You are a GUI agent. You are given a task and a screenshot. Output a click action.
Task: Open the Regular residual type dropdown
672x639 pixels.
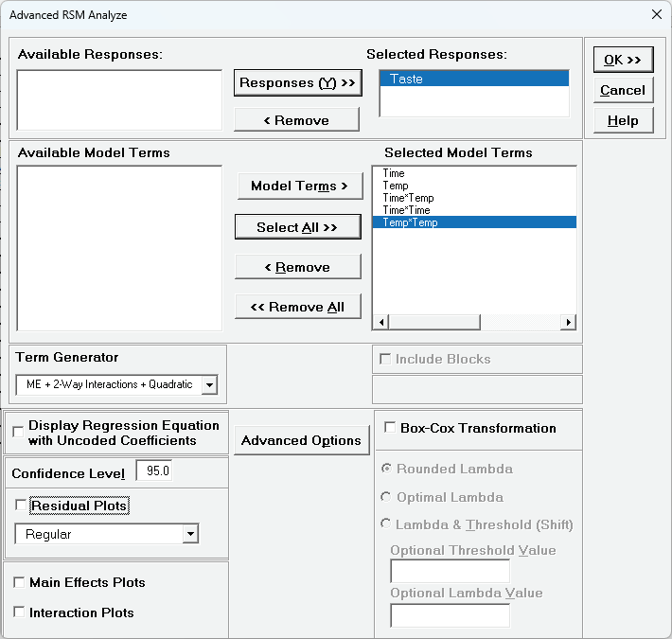[191, 534]
